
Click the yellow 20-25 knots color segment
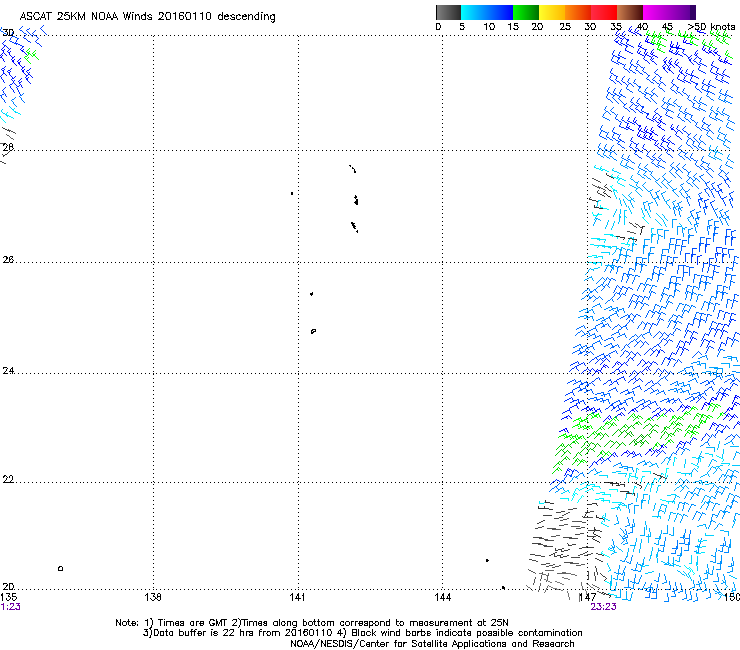552,12
